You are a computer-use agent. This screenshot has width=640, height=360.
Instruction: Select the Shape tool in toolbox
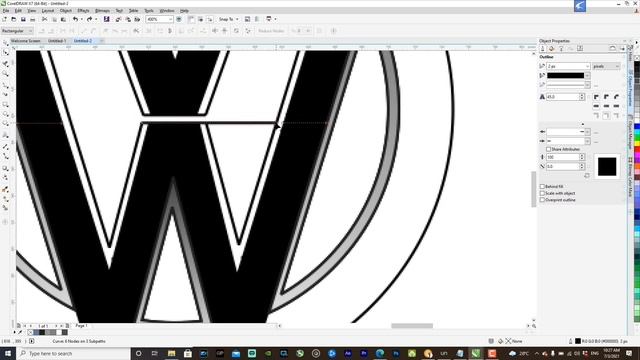pos(5,53)
